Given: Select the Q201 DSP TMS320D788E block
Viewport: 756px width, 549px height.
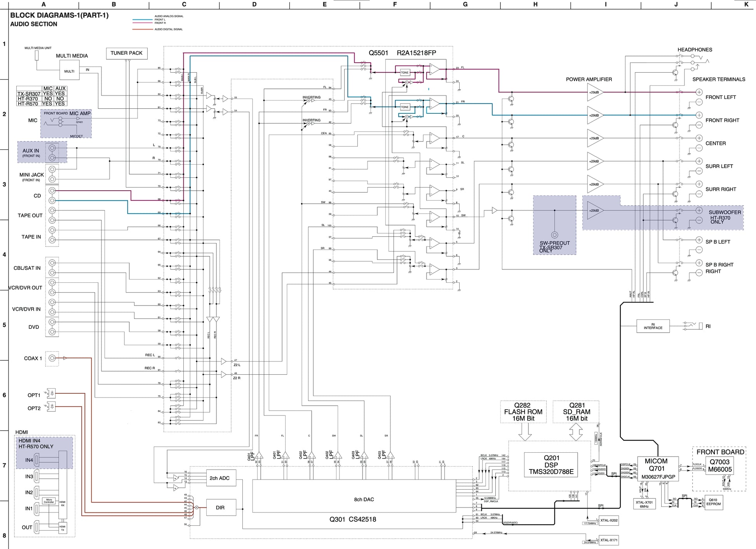Looking at the screenshot, I should (551, 465).
